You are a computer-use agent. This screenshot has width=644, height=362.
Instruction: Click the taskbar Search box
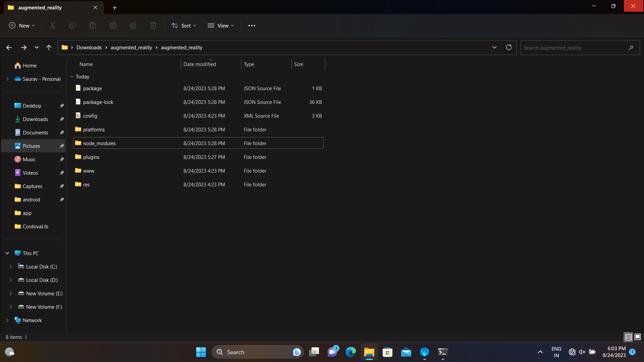(258, 352)
